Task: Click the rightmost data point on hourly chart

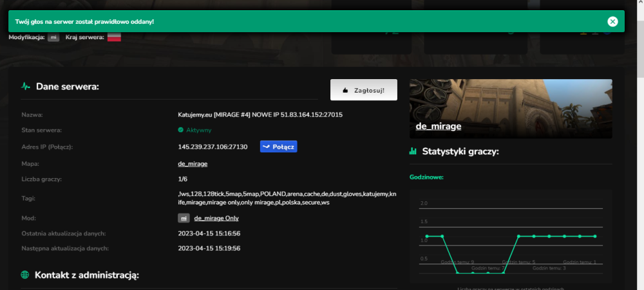Action: (594, 236)
